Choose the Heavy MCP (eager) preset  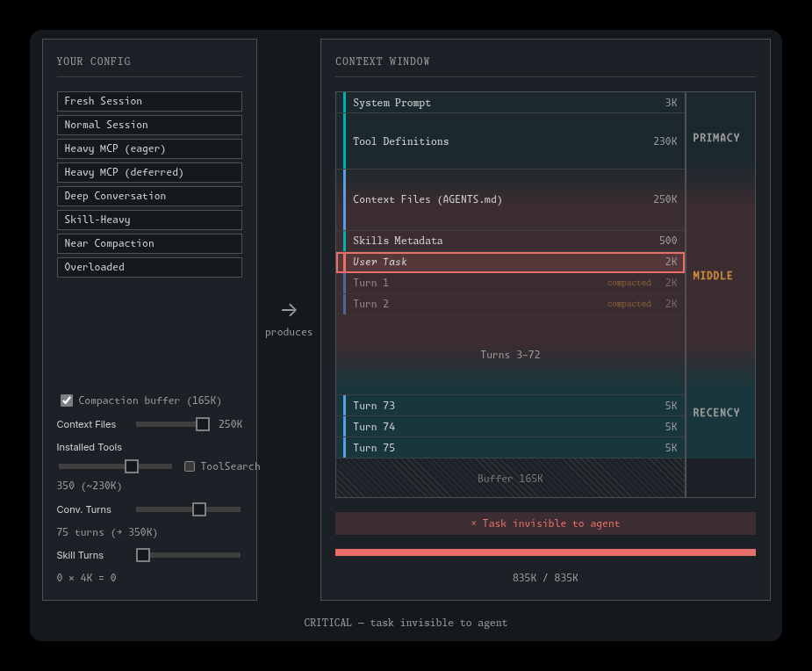tap(149, 148)
